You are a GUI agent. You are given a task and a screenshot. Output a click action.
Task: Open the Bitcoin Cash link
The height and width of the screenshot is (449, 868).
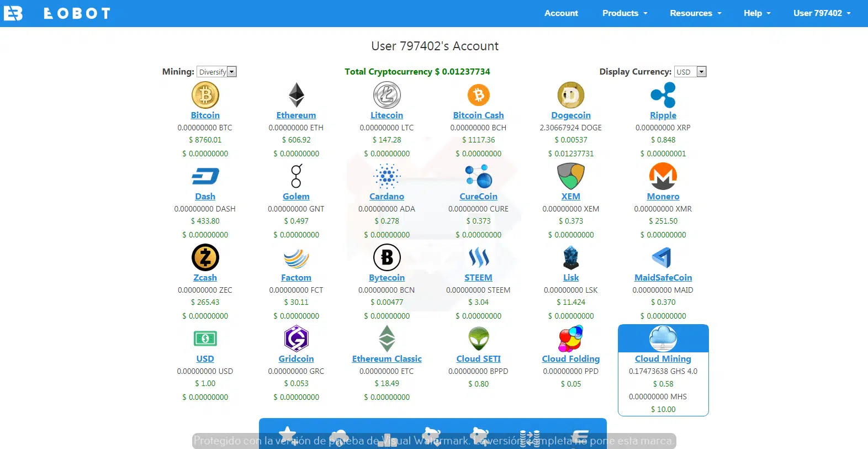[479, 115]
